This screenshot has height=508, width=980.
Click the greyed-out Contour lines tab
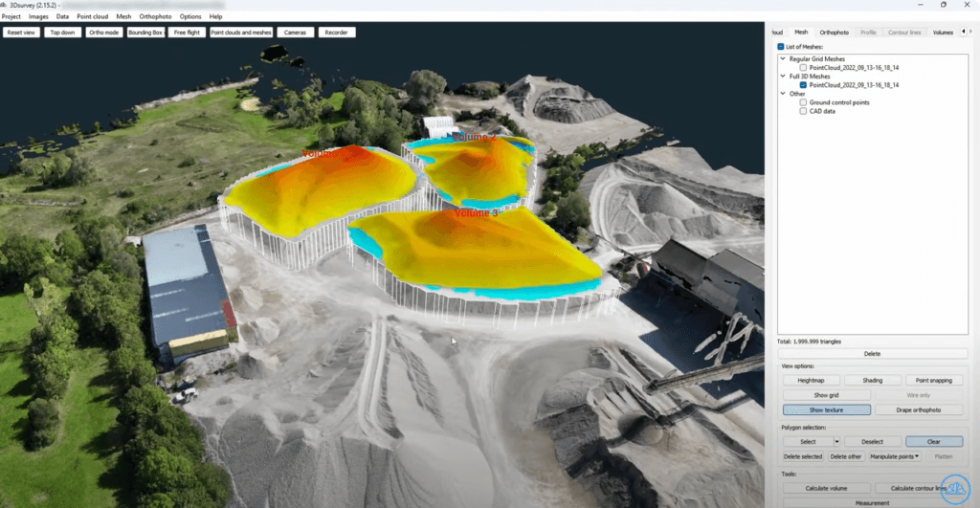pyautogui.click(x=904, y=33)
